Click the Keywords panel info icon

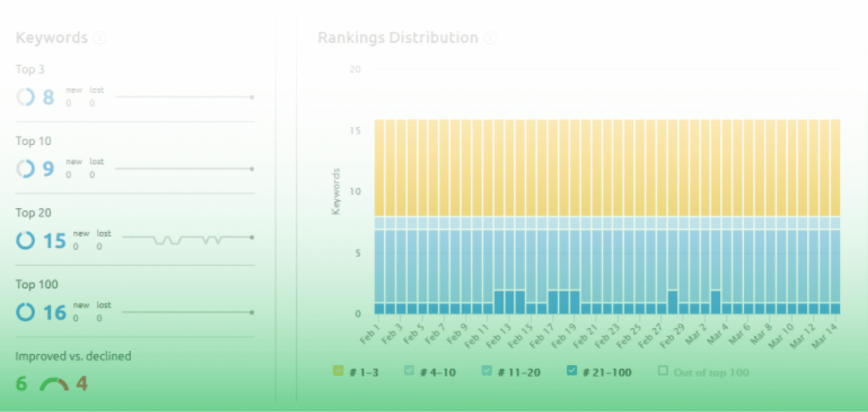point(100,38)
